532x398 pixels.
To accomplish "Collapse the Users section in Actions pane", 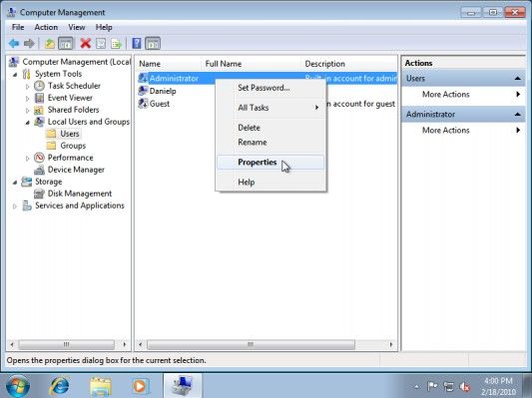I will pyautogui.click(x=518, y=79).
